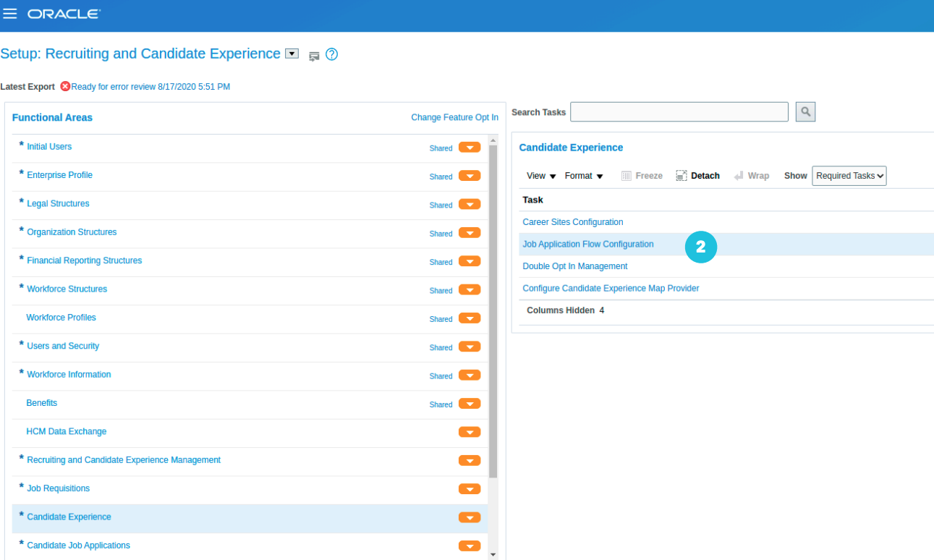Viewport: 934px width, 560px height.
Task: Open orange actions menu for Workforce Structures
Action: pos(470,289)
